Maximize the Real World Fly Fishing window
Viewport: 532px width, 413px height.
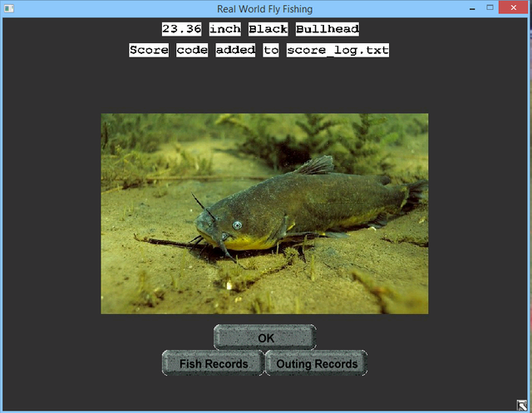tap(490, 7)
